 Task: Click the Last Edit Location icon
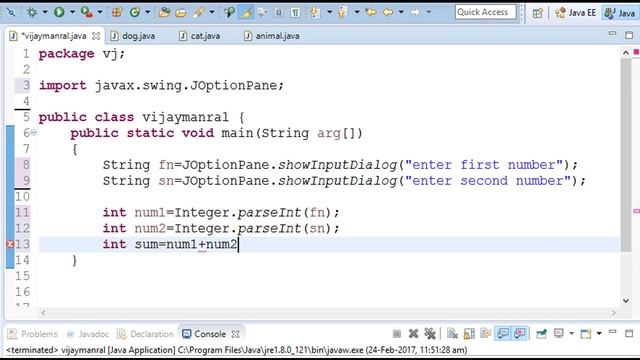(371, 13)
